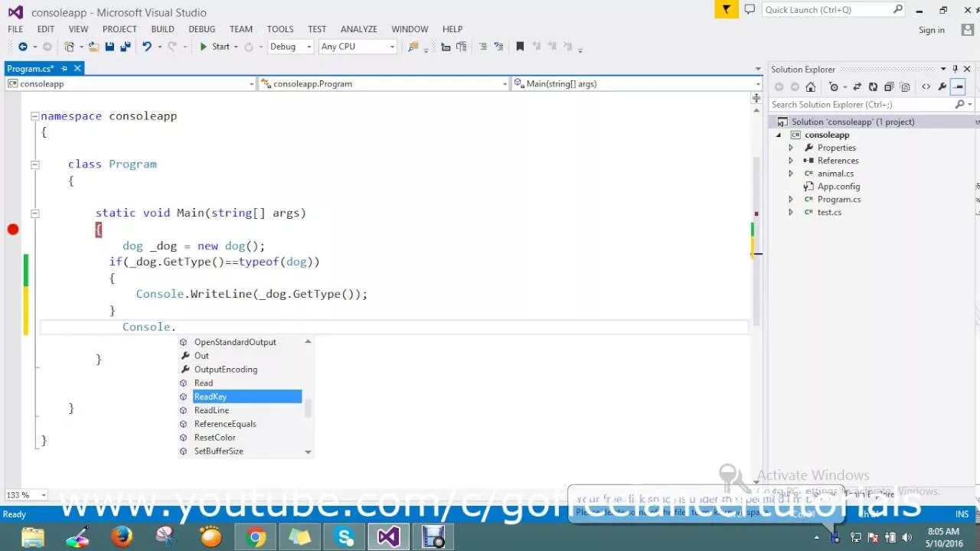
Task: Open Firefox from the taskbar
Action: 122,536
